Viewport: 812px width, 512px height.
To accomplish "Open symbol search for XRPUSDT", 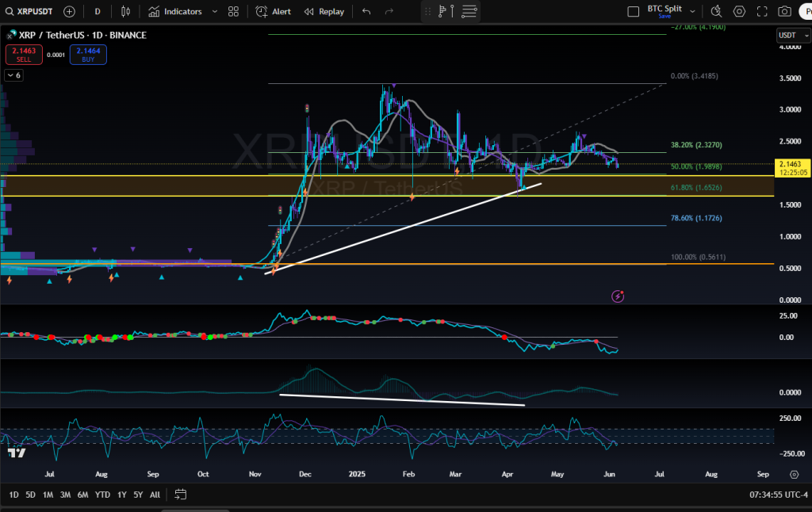I will pyautogui.click(x=29, y=11).
